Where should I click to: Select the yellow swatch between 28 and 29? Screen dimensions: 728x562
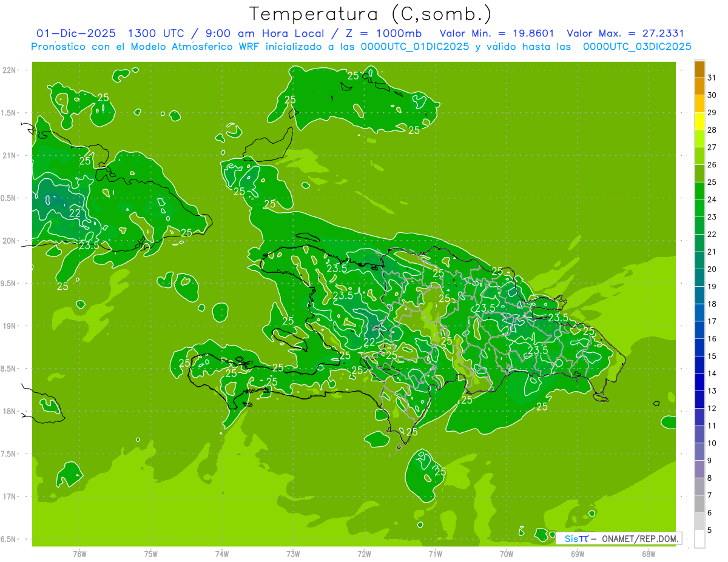tap(699, 121)
